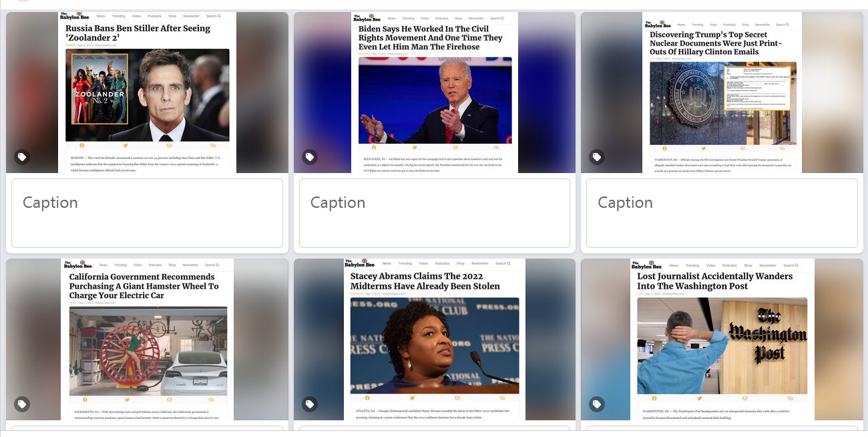Image resolution: width=868 pixels, height=437 pixels.
Task: Click Caption field under Ben Stiller image
Action: tap(147, 213)
